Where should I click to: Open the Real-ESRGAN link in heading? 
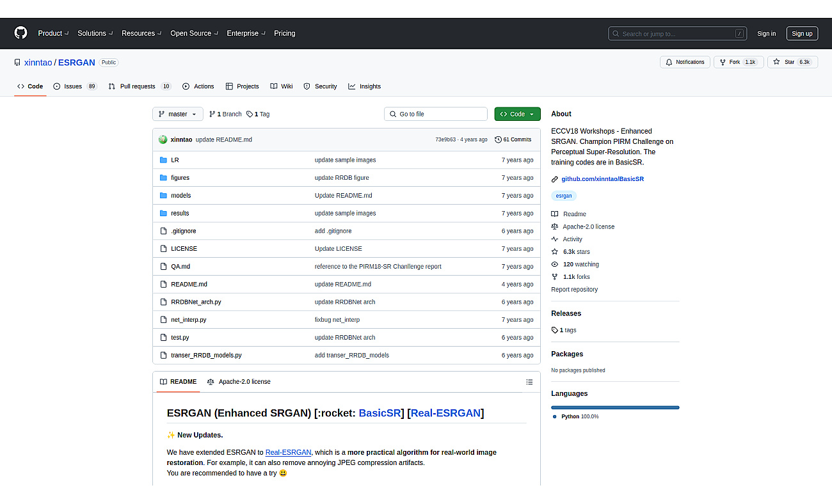445,413
